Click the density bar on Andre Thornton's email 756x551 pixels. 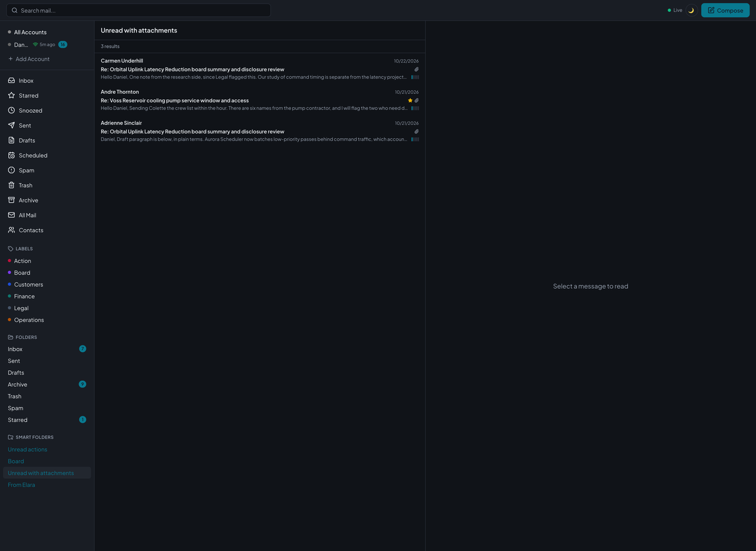[415, 109]
